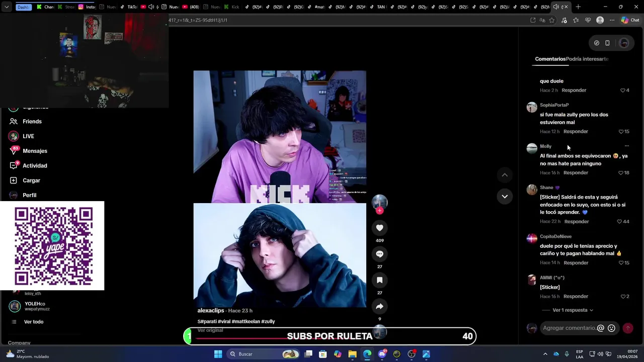644x362 pixels.
Task: Open Discord from the taskbar
Action: pyautogui.click(x=382, y=354)
